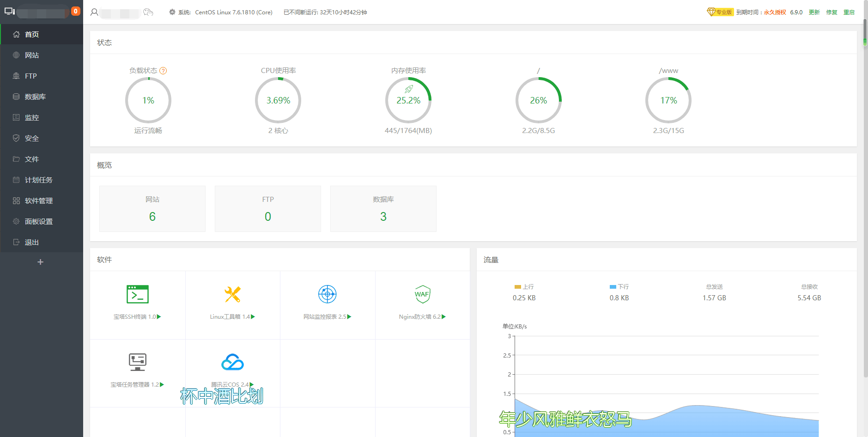Open Nginx防火墙 WAF icon
The height and width of the screenshot is (437, 868).
pyautogui.click(x=422, y=294)
